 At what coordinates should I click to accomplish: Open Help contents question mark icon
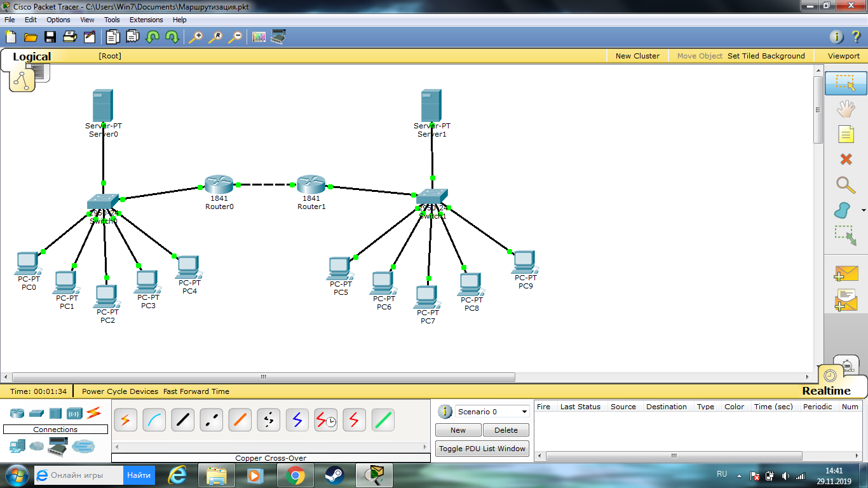coord(856,37)
